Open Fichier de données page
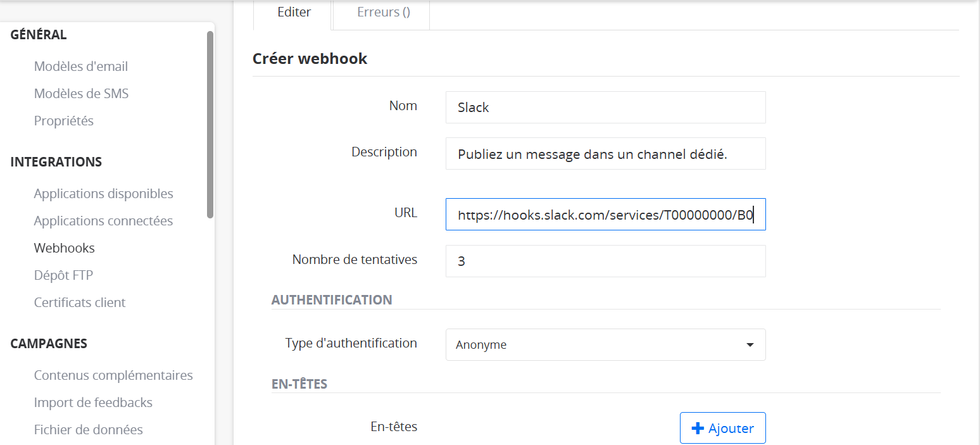Image resolution: width=980 pixels, height=445 pixels. pyautogui.click(x=89, y=430)
